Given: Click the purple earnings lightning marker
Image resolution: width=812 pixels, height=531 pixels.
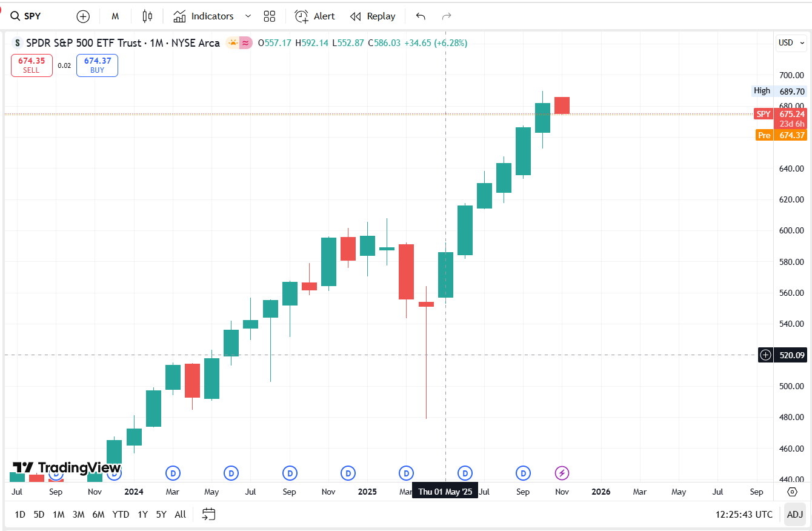Looking at the screenshot, I should click(x=562, y=473).
